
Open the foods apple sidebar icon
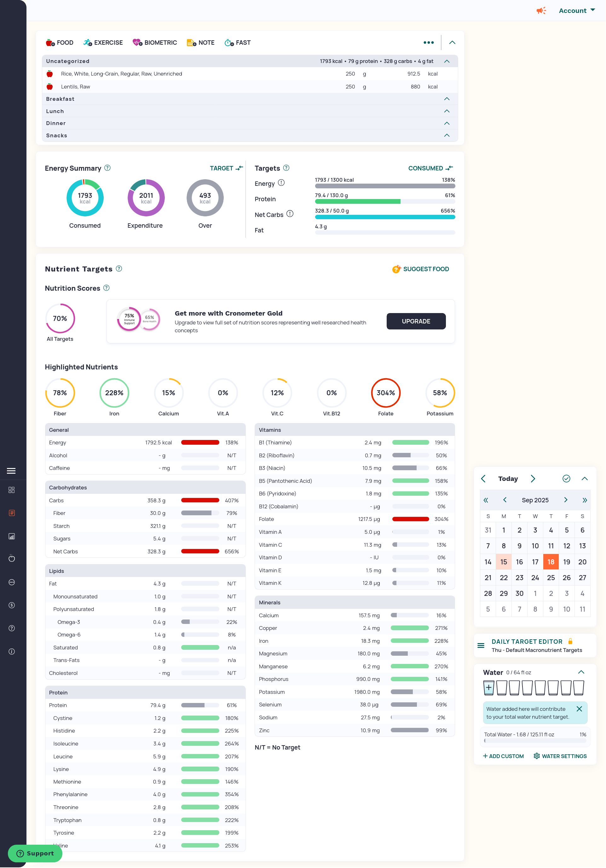point(12,558)
